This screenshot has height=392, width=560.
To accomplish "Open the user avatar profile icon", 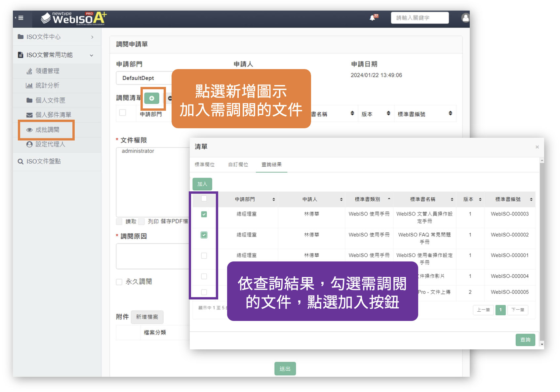I will tap(465, 18).
